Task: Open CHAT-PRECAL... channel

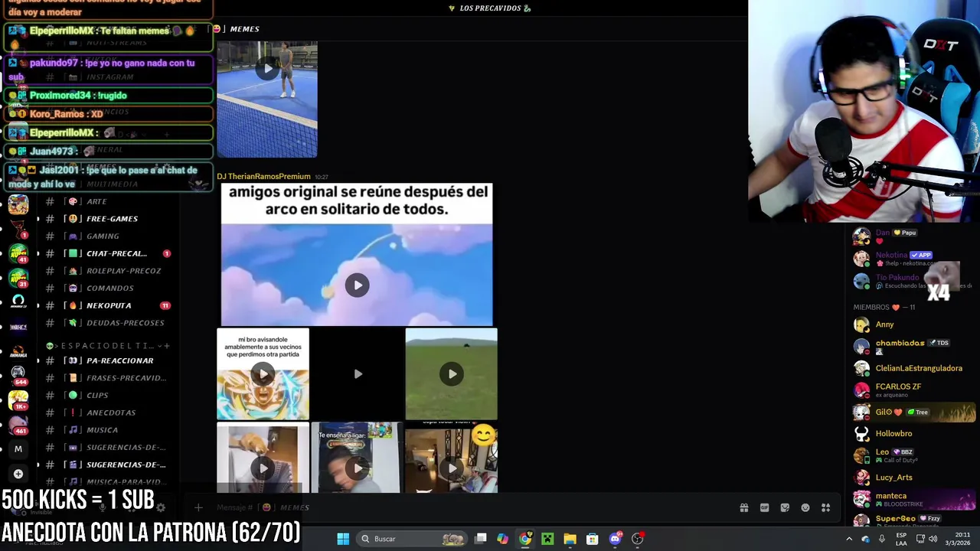Action: pyautogui.click(x=107, y=253)
